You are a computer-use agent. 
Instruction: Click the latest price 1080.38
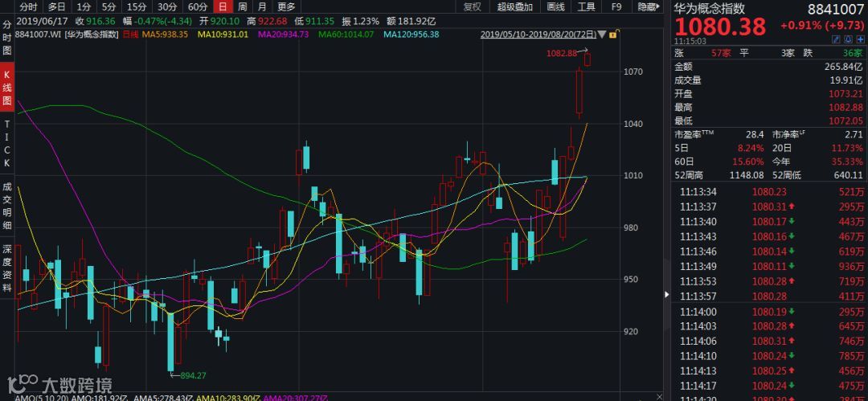pos(720,27)
